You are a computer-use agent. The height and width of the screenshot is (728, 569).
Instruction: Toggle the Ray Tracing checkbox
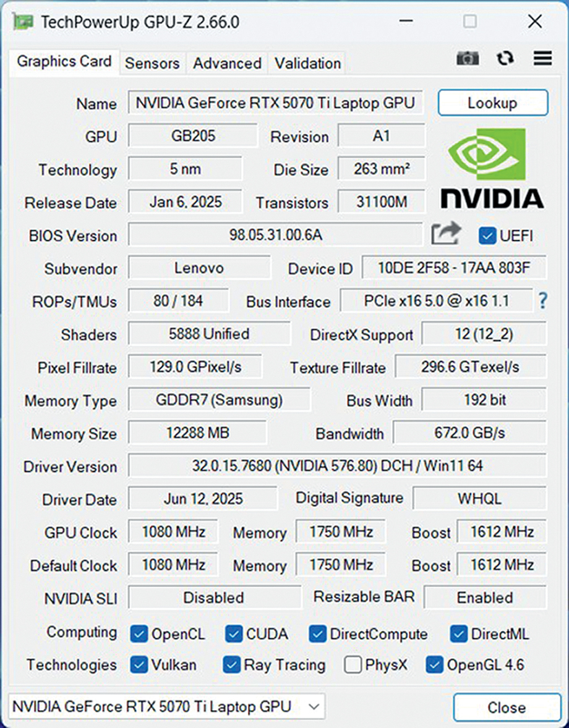point(231,666)
